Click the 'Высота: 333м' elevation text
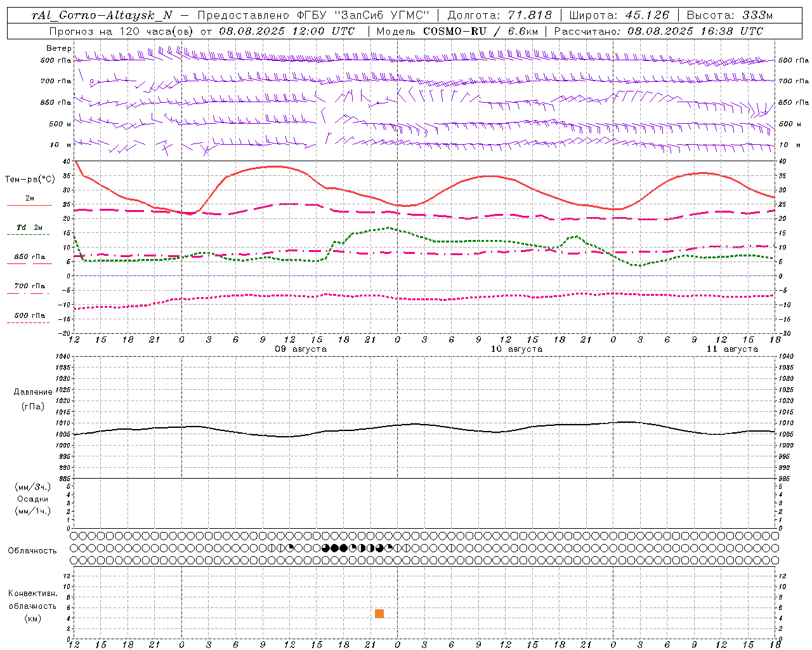 click(730, 15)
